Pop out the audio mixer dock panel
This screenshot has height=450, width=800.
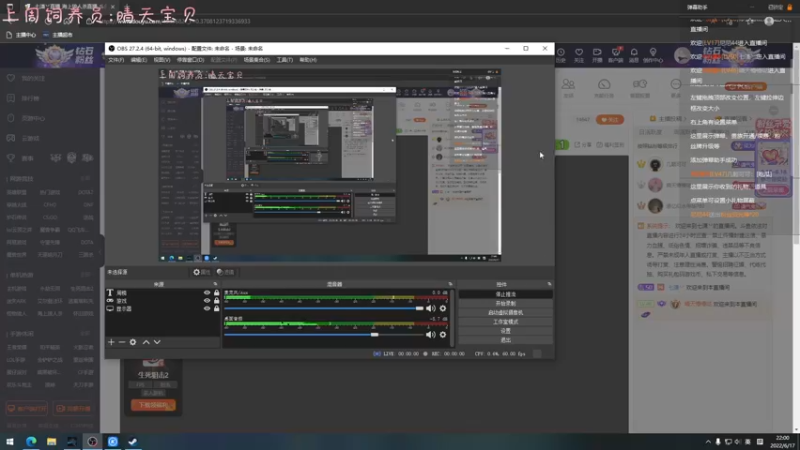coord(450,284)
